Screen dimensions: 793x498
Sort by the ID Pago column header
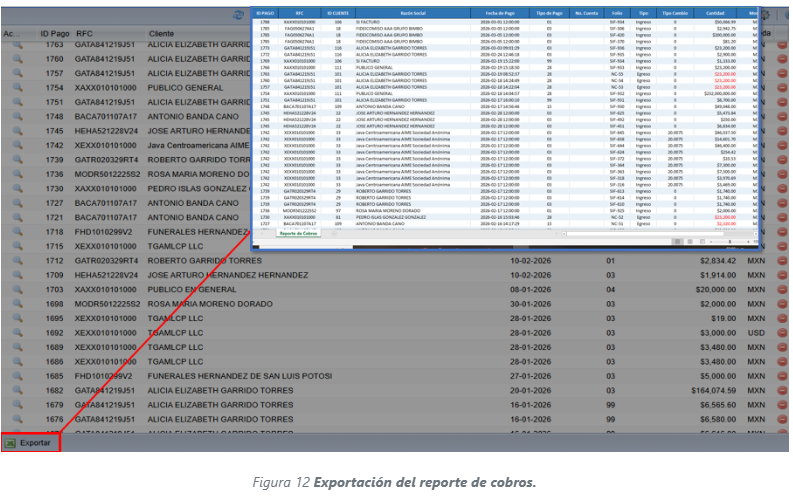[55, 34]
